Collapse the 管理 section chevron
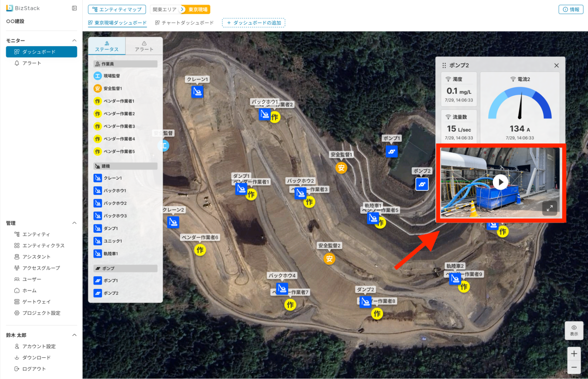Image resolution: width=588 pixels, height=379 pixels. pos(74,223)
